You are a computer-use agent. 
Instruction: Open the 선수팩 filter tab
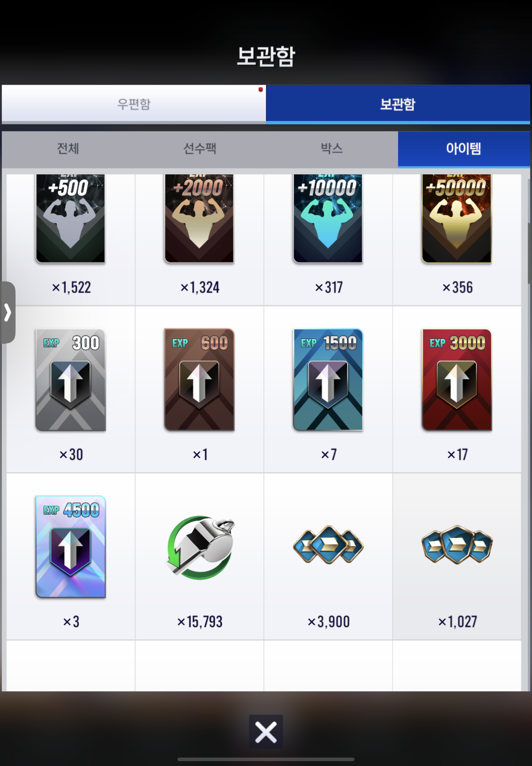pyautogui.click(x=200, y=149)
